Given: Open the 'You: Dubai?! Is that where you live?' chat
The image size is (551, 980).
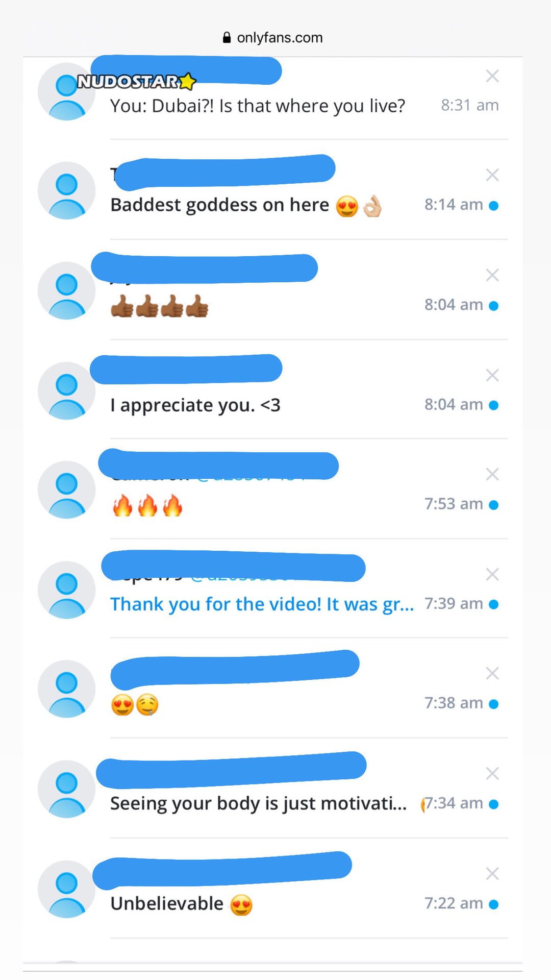Looking at the screenshot, I should 258,106.
